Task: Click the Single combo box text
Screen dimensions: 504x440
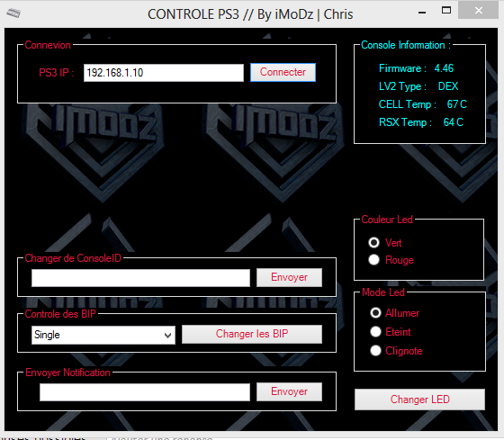Action: click(47, 335)
